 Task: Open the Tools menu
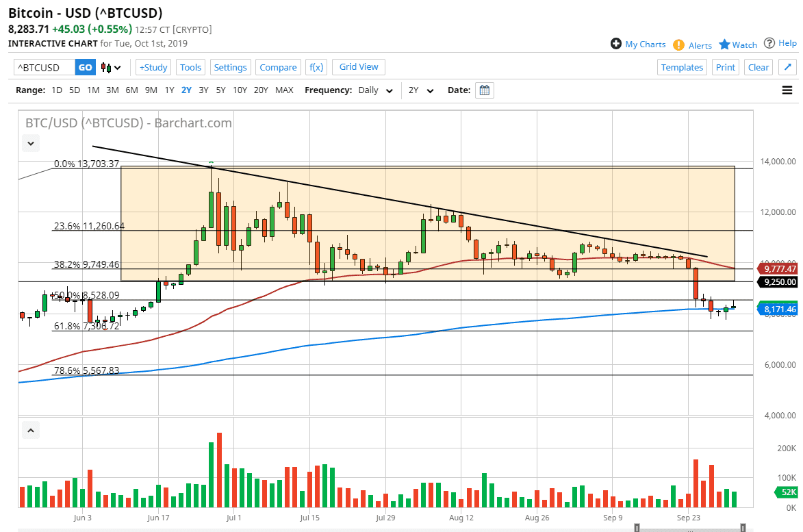190,67
